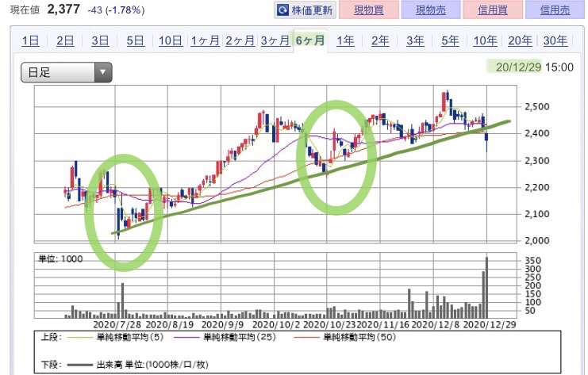Switch chart to 2日 period
This screenshot has height=375, width=588.
click(65, 40)
